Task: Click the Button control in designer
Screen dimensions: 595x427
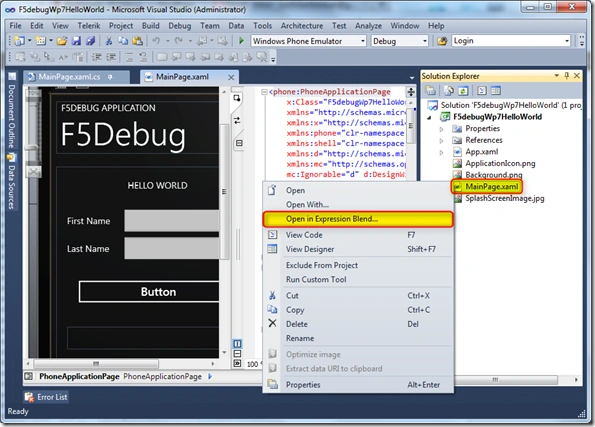Action: click(x=149, y=291)
